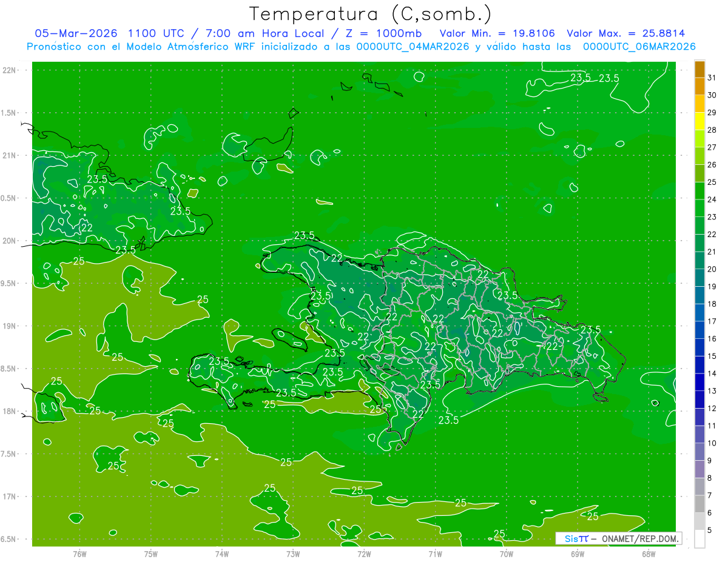The height and width of the screenshot is (562, 728).
Task: Pick the gray legend swatch between 6 and 7
Action: 699,504
